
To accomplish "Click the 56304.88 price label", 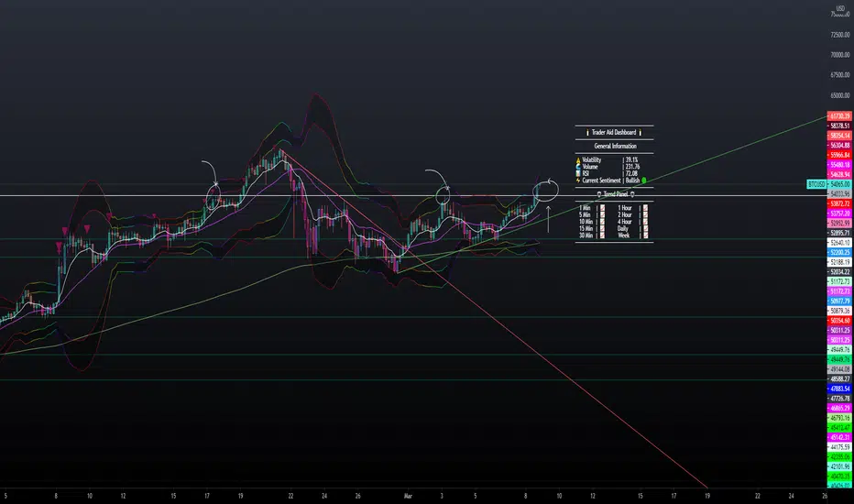I will (839, 146).
